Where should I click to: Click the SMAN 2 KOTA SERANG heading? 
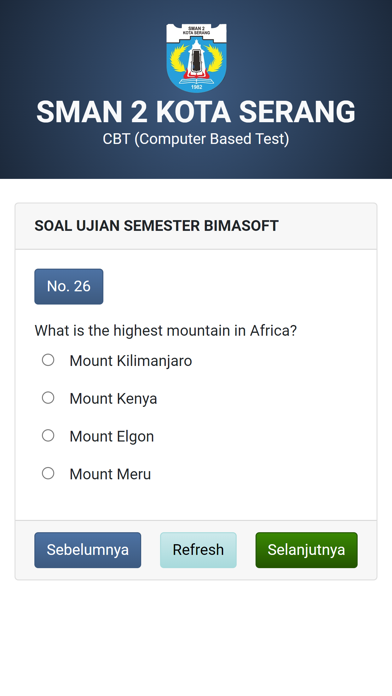click(x=196, y=111)
